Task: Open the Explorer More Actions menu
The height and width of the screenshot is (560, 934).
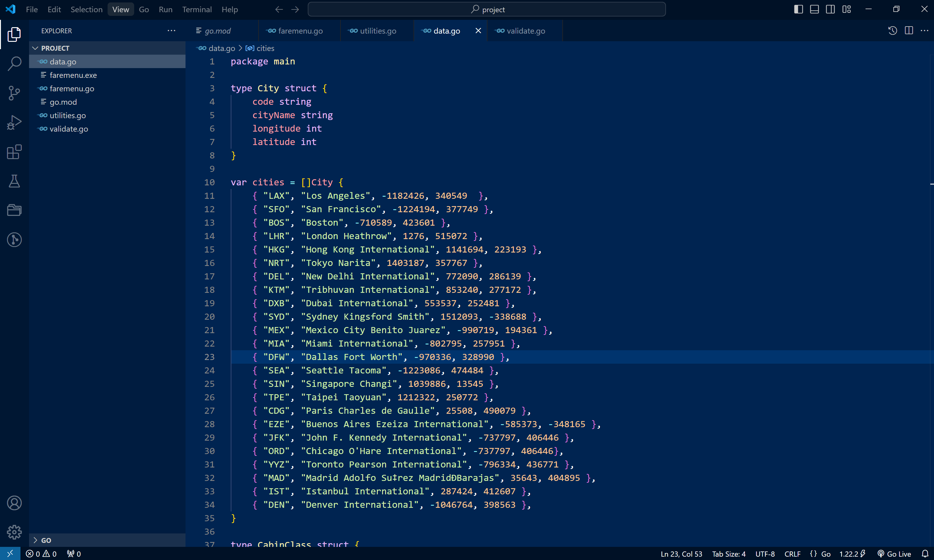Action: [x=171, y=31]
